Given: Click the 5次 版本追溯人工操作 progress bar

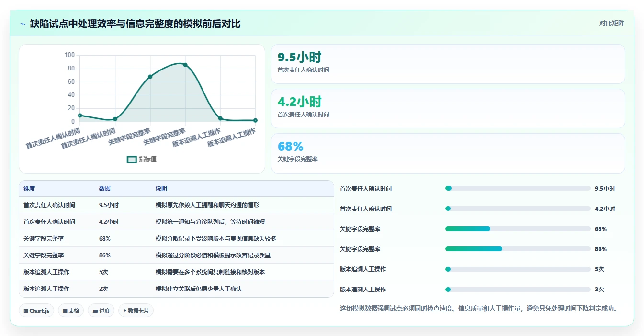Looking at the screenshot, I should [518, 269].
